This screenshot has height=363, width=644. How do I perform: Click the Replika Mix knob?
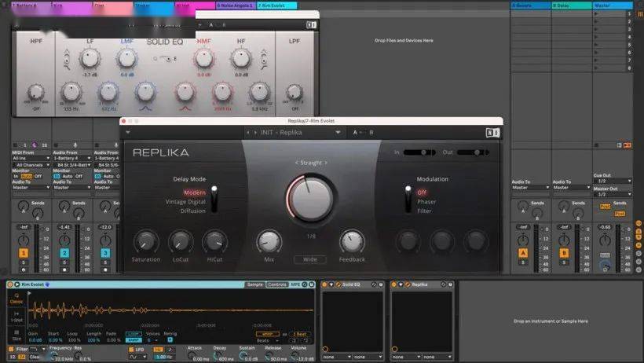[x=269, y=241]
